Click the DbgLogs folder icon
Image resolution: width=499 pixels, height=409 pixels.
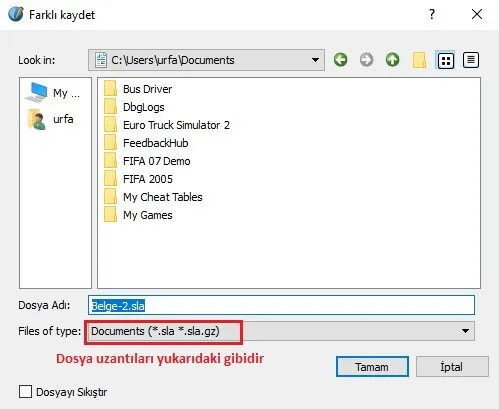coord(110,107)
